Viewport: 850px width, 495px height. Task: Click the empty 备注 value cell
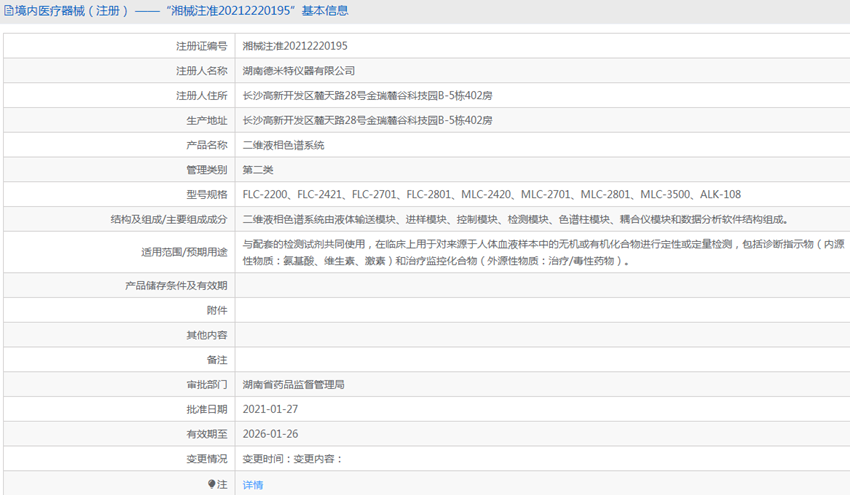pos(540,359)
